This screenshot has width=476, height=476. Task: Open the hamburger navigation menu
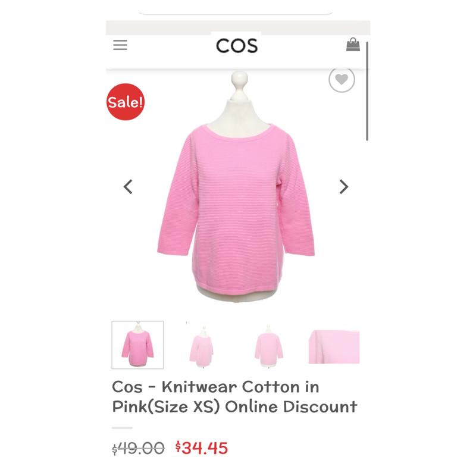[x=120, y=45]
